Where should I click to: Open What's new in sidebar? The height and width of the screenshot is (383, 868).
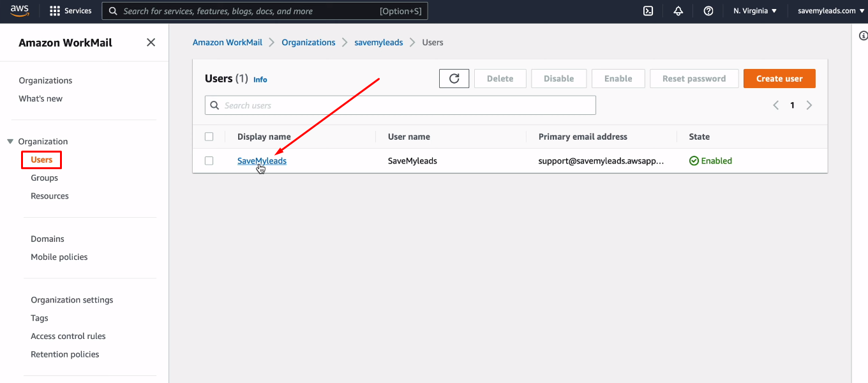[41, 98]
